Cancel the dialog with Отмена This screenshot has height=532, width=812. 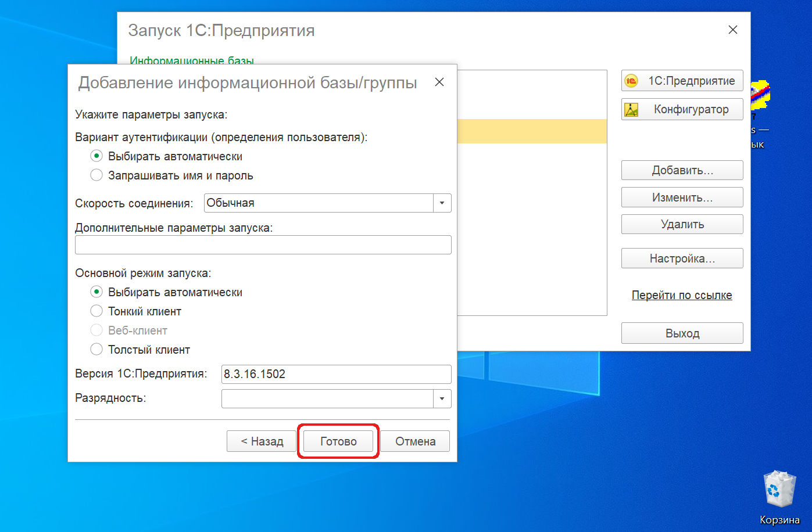pyautogui.click(x=416, y=441)
